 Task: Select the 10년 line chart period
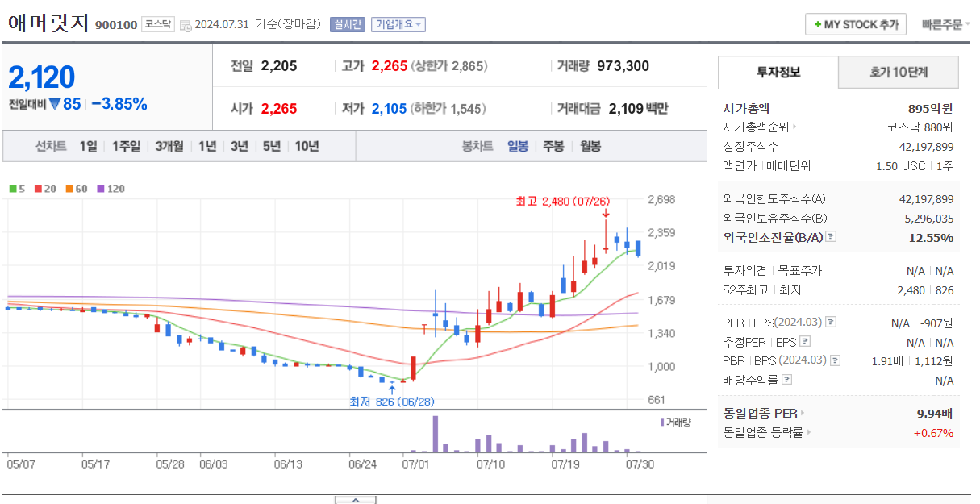307,146
